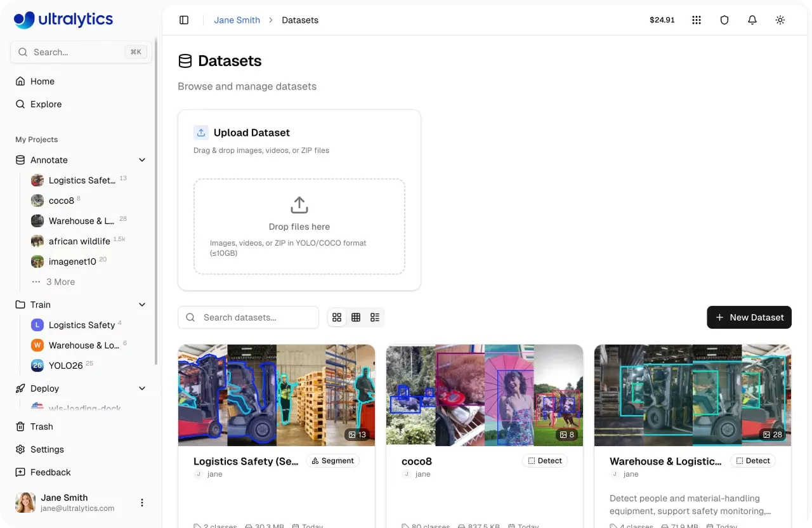The image size is (812, 528).
Task: Click coco8 card title
Action: 417,461
